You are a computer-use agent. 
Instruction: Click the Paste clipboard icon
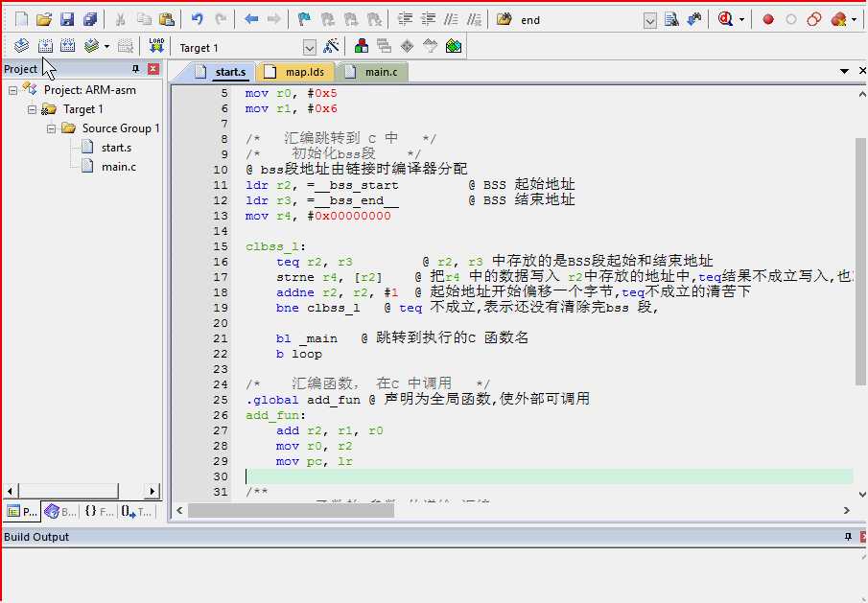[x=167, y=19]
